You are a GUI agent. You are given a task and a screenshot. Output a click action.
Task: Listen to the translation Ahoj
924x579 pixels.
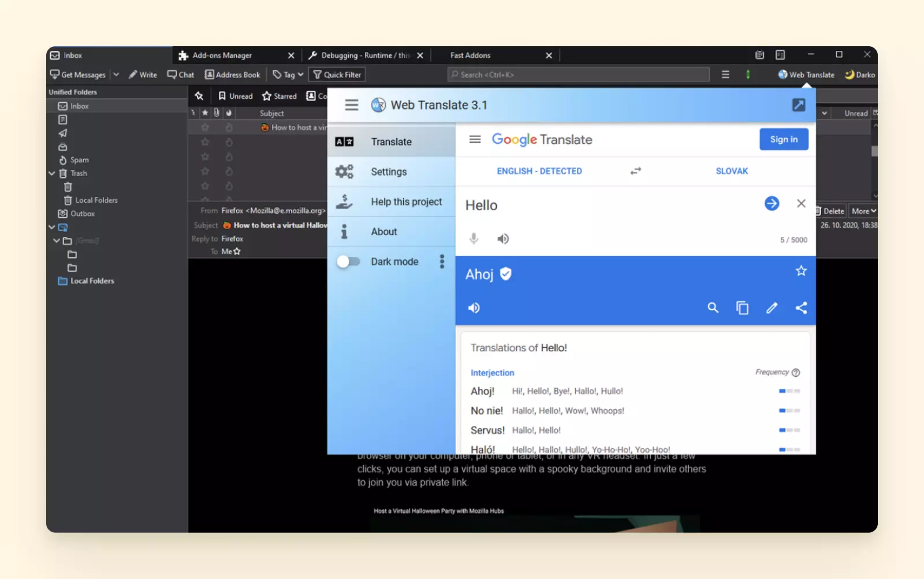click(474, 308)
